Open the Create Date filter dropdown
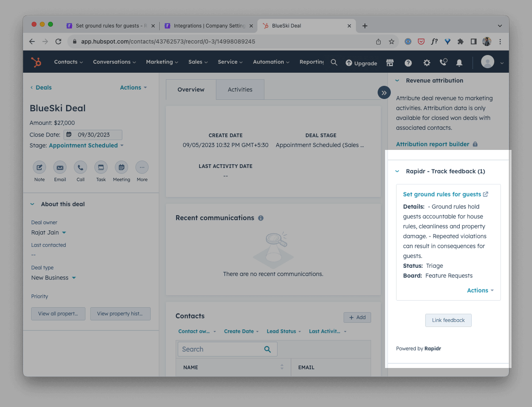532x407 pixels. click(x=242, y=331)
